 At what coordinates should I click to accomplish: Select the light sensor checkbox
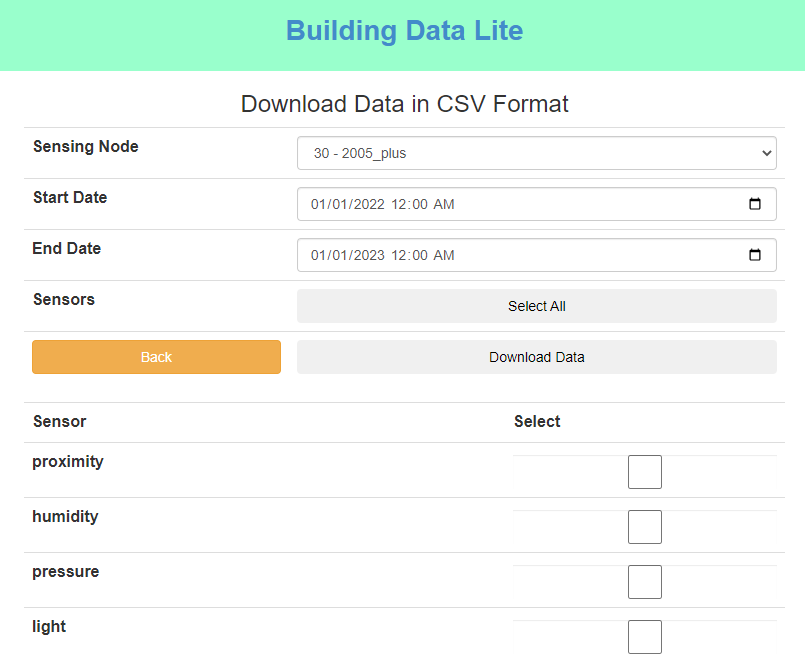[x=645, y=636]
